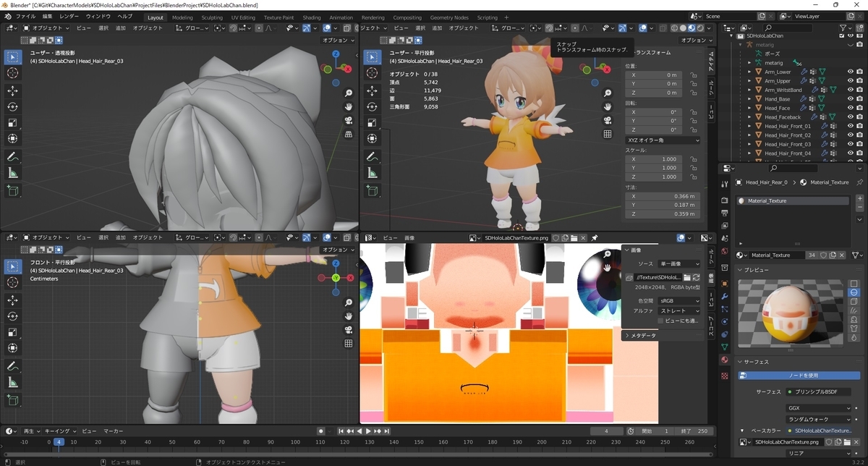The image size is (868, 466).
Task: Select the Transform tool in top-left viewport
Action: pos(13,138)
